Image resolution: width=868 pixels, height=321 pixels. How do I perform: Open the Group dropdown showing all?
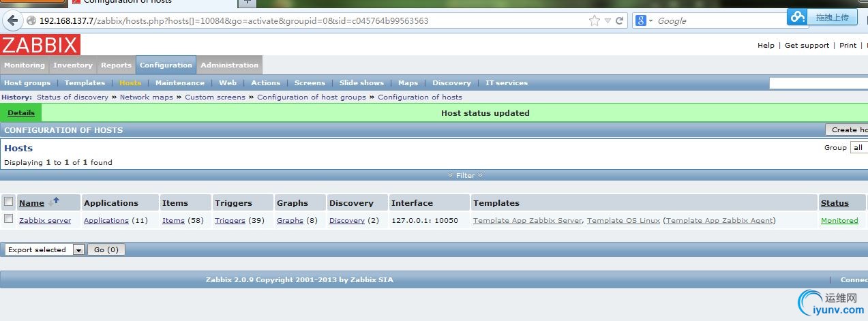pos(859,147)
